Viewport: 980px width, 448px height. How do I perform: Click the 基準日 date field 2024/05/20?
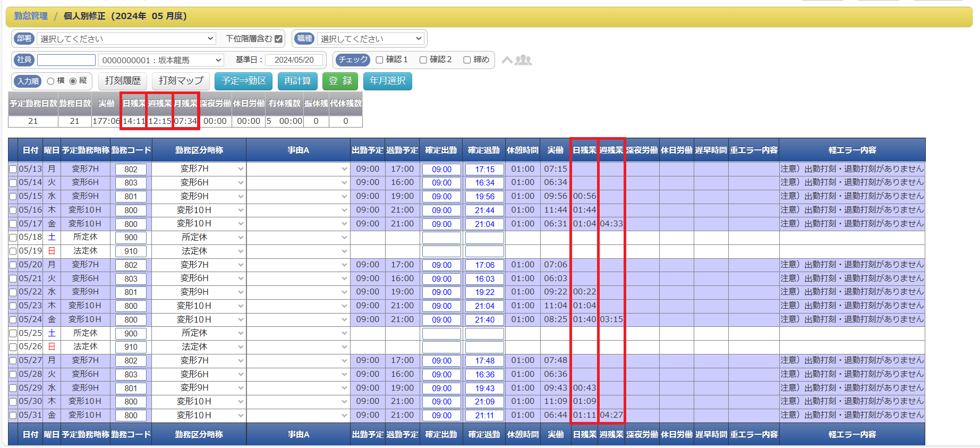pyautogui.click(x=294, y=60)
